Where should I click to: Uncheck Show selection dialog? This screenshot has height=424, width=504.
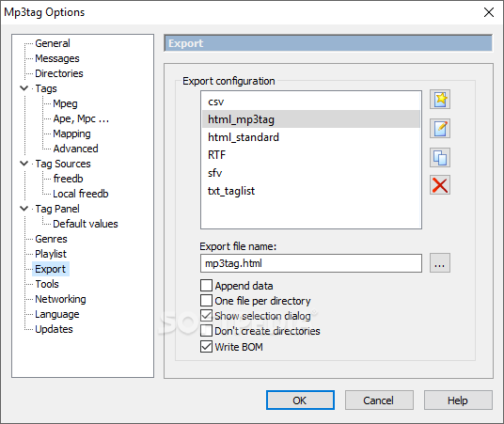point(206,316)
